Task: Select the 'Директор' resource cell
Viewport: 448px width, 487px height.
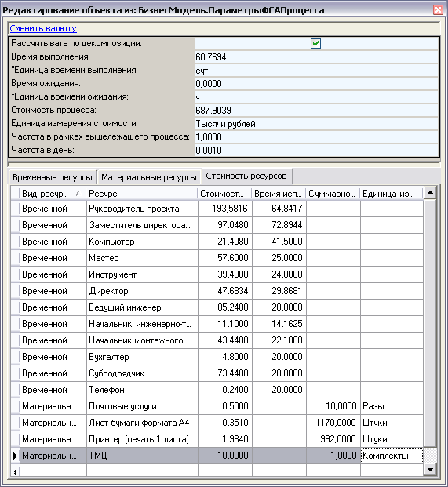Action: pos(142,291)
